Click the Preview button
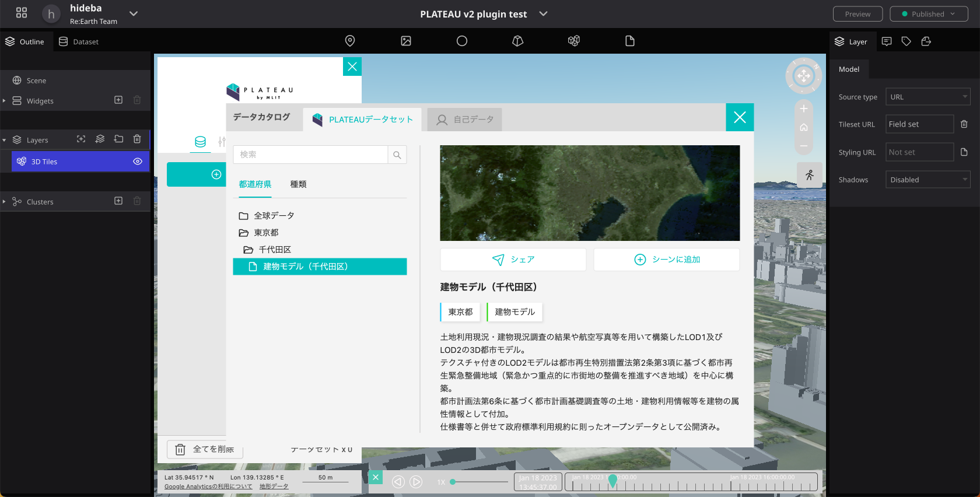 pos(857,14)
